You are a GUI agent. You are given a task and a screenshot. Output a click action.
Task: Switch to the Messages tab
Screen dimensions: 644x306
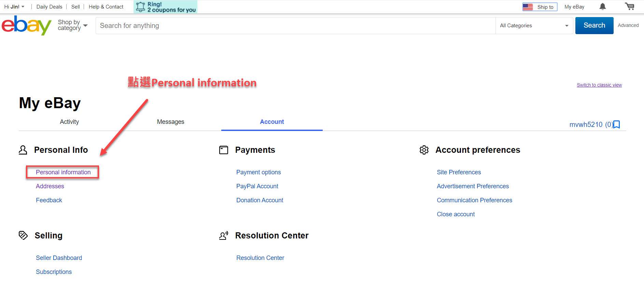click(x=170, y=122)
